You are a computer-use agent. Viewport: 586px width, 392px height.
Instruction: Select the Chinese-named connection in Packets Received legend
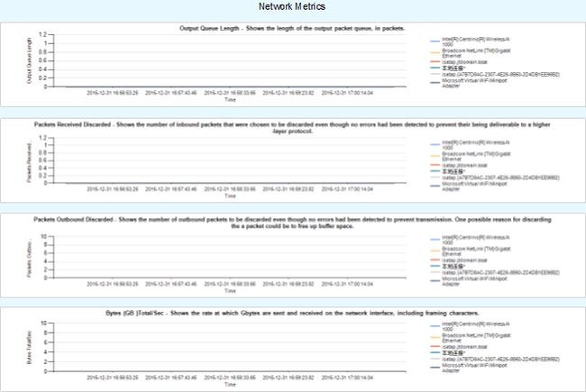pos(453,171)
